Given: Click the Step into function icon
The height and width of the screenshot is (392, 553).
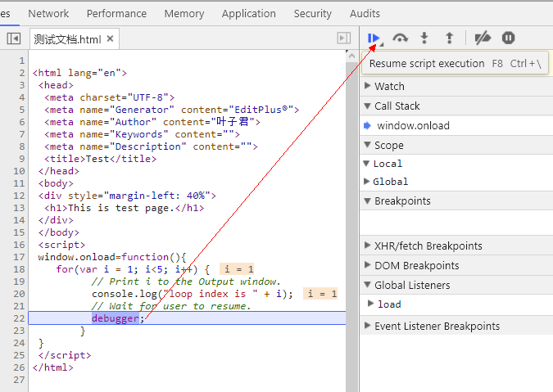Looking at the screenshot, I should pyautogui.click(x=424, y=38).
